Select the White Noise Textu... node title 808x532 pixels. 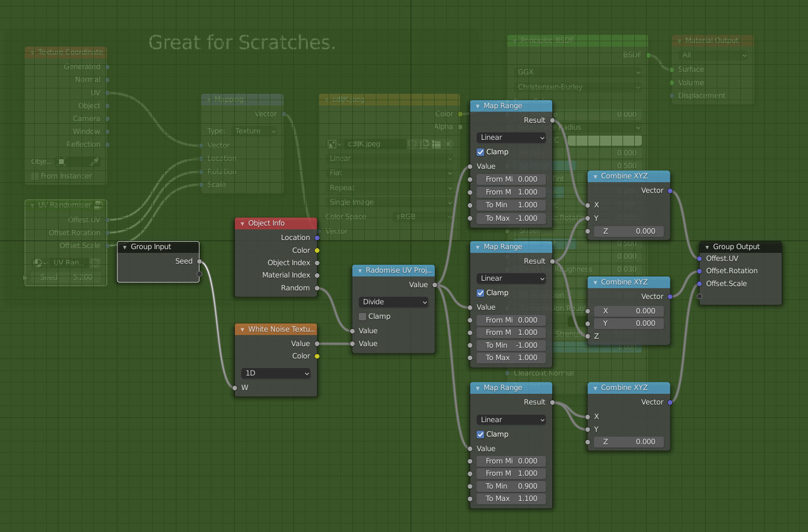[281, 329]
